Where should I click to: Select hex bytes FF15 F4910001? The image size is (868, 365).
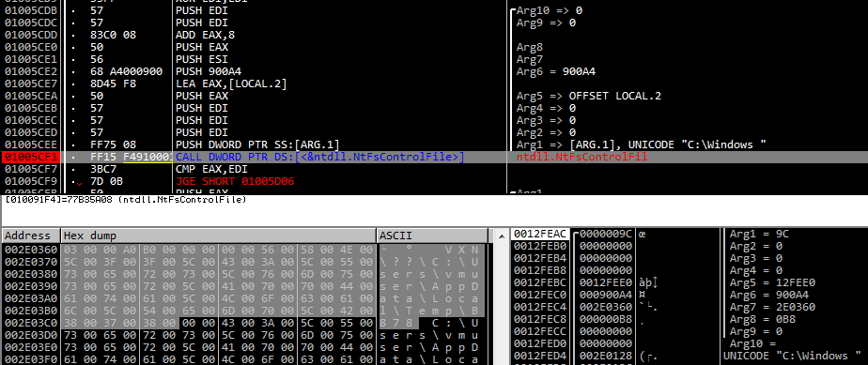point(131,157)
